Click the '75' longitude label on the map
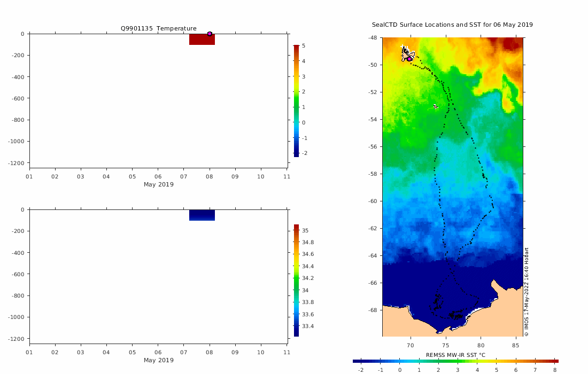The width and height of the screenshot is (588, 374). pos(445,346)
